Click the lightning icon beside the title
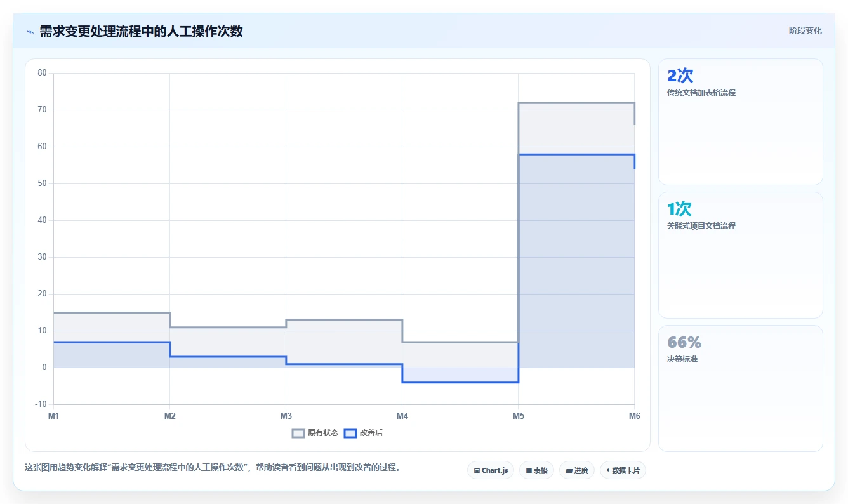 [x=30, y=32]
